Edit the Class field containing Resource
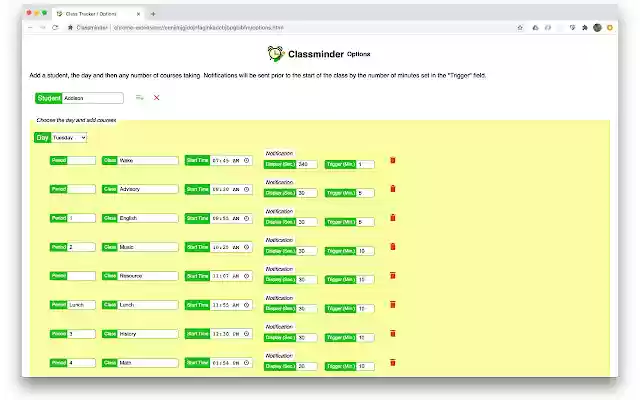This screenshot has width=640, height=400. (148, 276)
